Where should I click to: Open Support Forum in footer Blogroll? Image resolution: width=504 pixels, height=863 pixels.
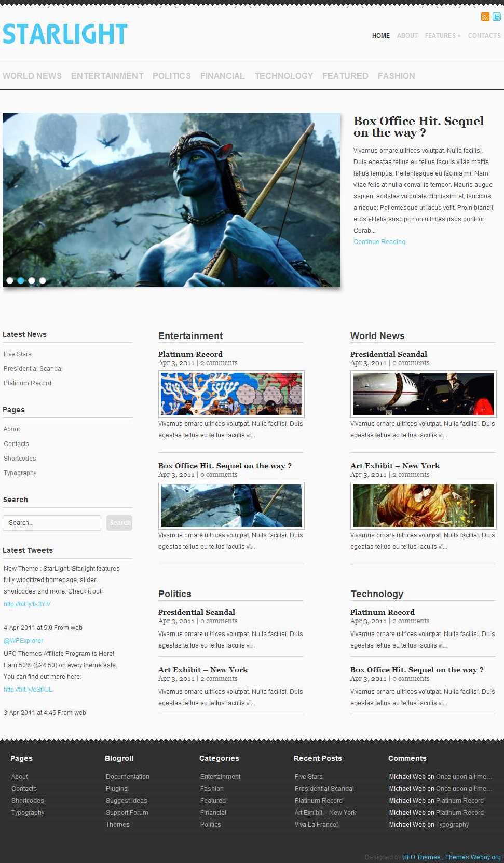point(127,813)
